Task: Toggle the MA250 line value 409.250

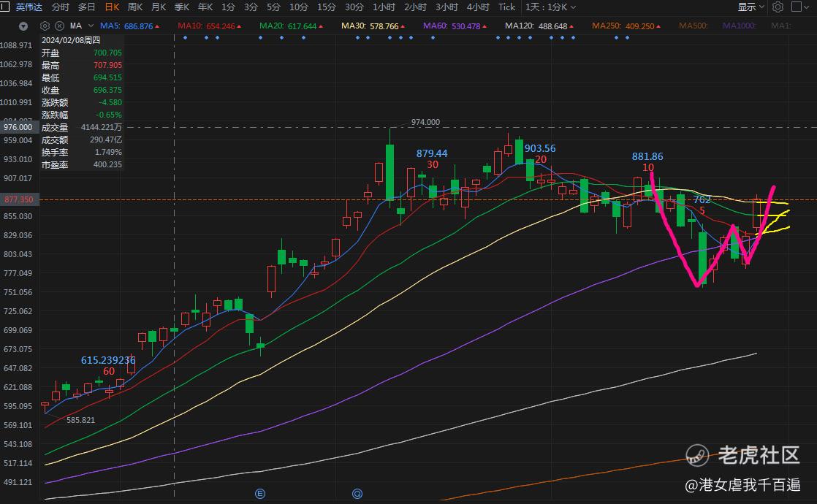Action: tap(626, 26)
